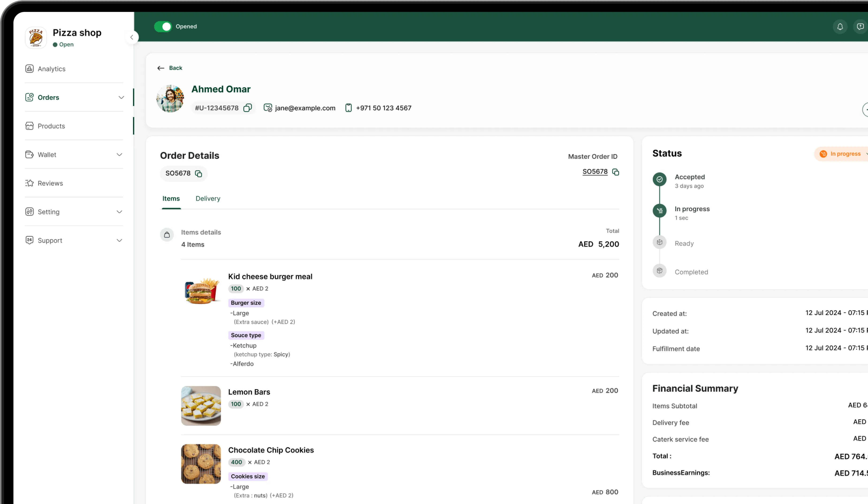Click the notification bell icon
This screenshot has width=868, height=504.
(840, 27)
